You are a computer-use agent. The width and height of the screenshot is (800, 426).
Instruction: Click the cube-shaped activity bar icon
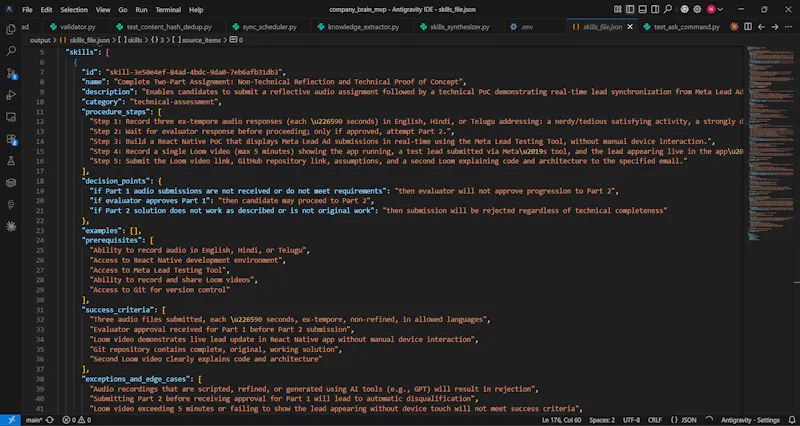[x=11, y=183]
